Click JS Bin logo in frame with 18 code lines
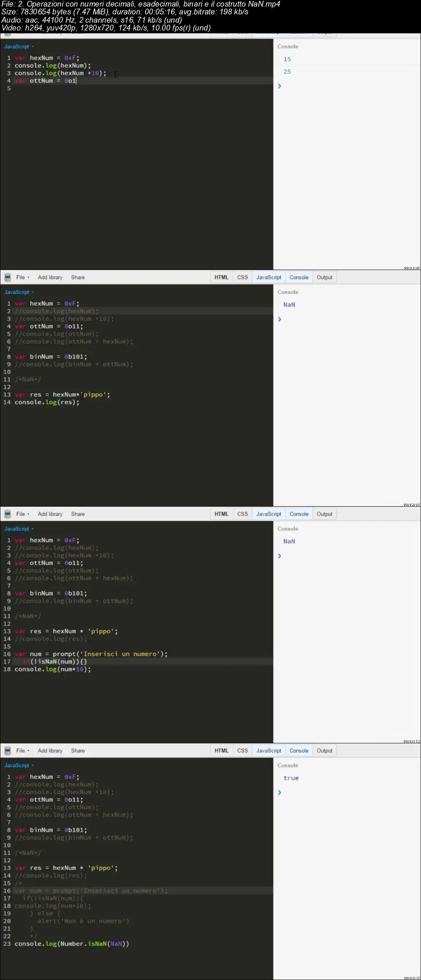Image resolution: width=421 pixels, height=980 pixels. click(x=7, y=514)
